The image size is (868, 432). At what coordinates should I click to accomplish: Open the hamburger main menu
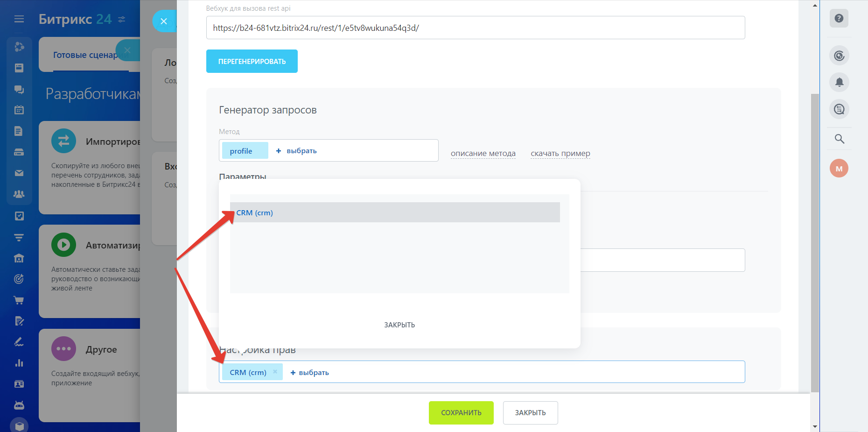coord(19,19)
